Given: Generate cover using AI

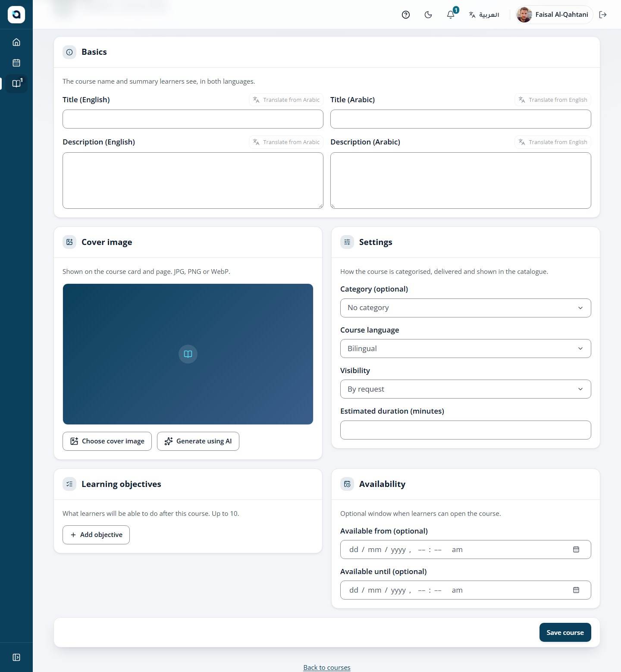Looking at the screenshot, I should pos(198,441).
